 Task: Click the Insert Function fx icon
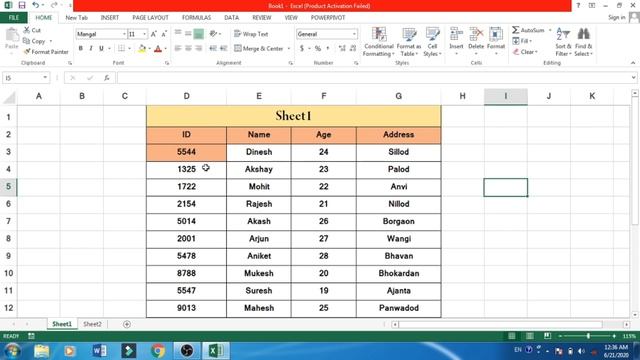[x=107, y=78]
